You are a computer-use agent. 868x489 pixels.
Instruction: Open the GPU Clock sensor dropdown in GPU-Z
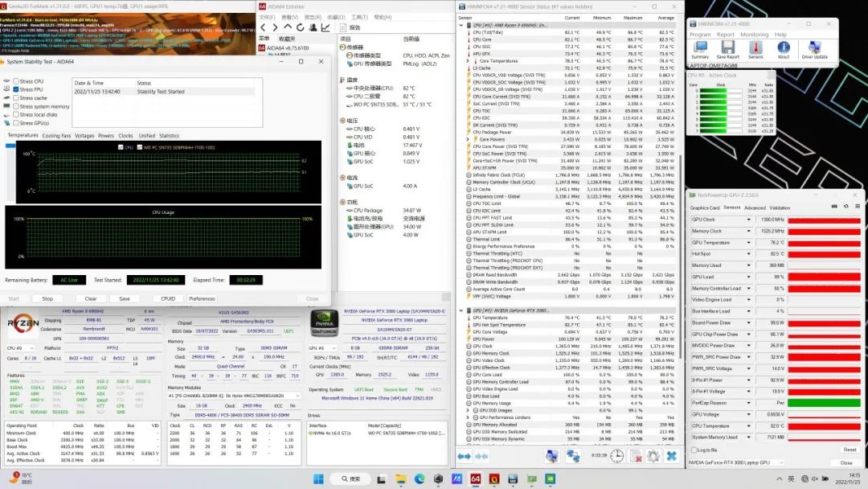(x=749, y=220)
